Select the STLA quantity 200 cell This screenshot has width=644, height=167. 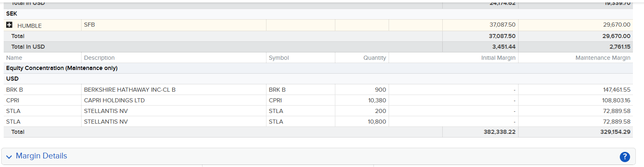(380, 111)
